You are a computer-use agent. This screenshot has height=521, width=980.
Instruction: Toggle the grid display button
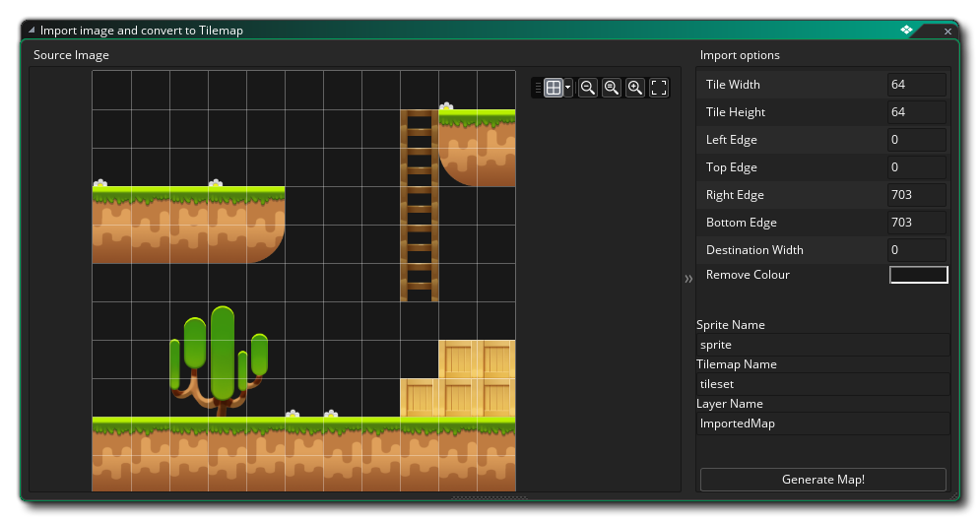click(554, 88)
